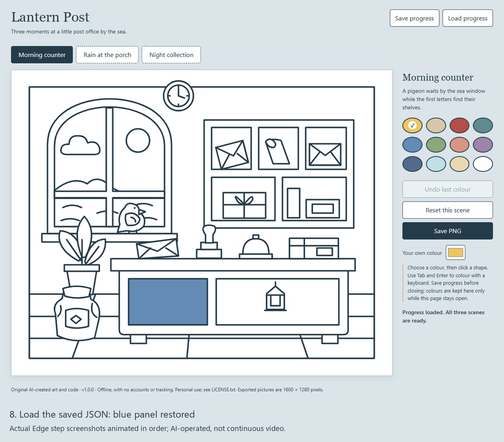This screenshot has height=442, width=504.
Task: Choose the white colour swatch
Action: pos(483,164)
